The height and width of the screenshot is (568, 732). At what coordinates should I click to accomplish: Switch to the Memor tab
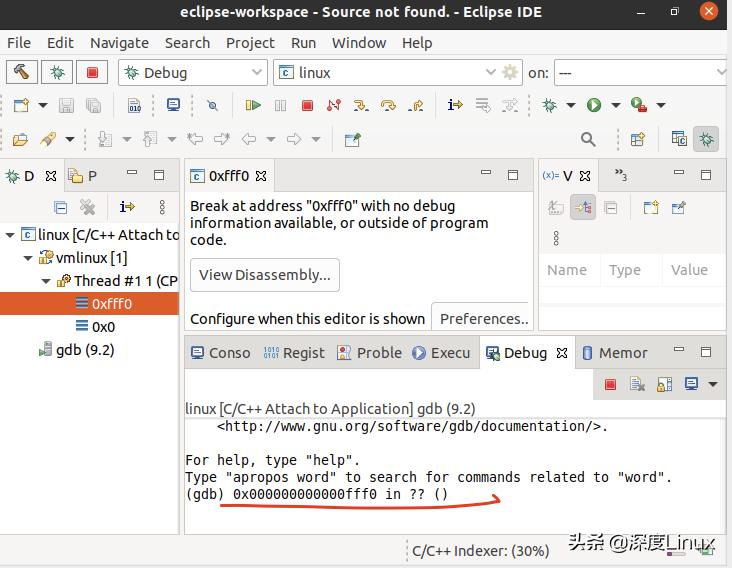pyautogui.click(x=614, y=353)
